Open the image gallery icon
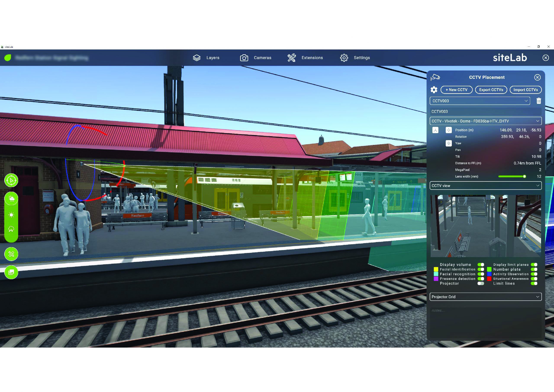 11,272
